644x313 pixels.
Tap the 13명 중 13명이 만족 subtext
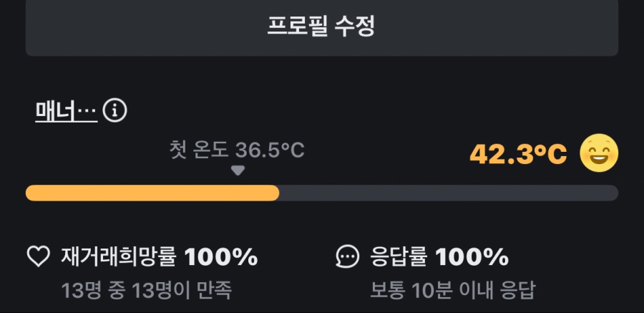tap(147, 291)
